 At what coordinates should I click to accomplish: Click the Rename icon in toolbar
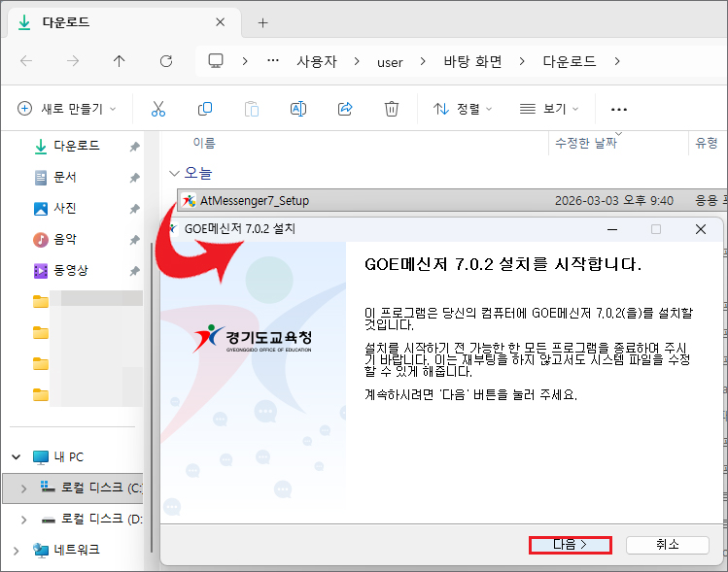[x=298, y=109]
